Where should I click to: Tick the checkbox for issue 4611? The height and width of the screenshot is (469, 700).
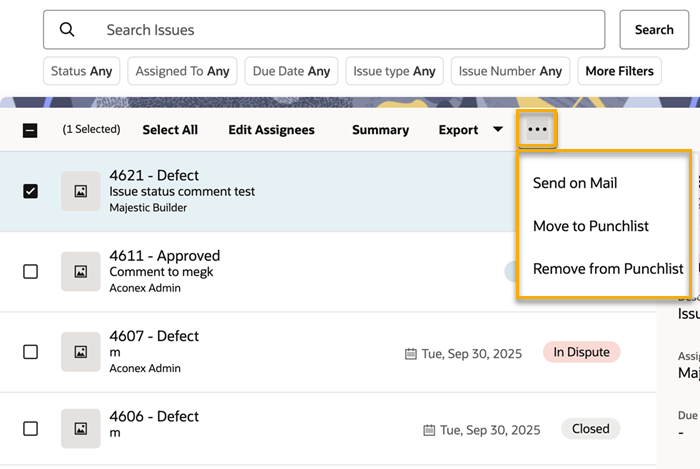pos(30,271)
